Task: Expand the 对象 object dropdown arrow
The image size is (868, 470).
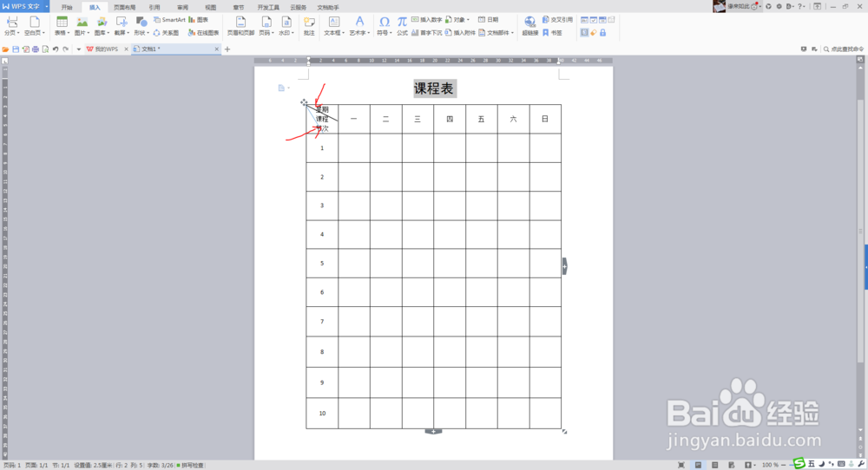Action: tap(469, 19)
